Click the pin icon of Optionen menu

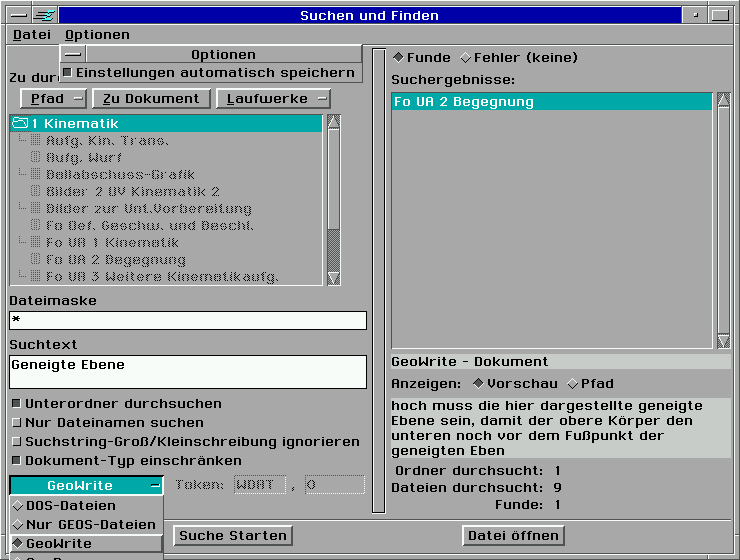tap(73, 54)
